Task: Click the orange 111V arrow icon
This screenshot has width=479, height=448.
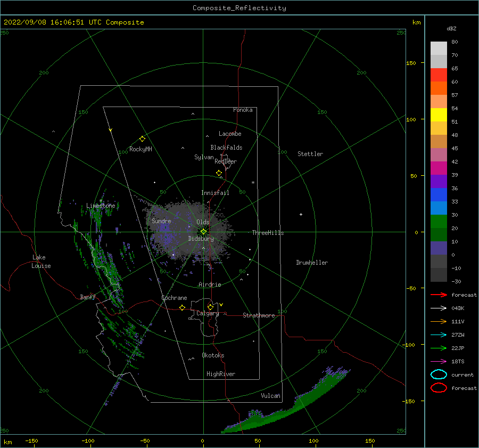Action: pos(439,321)
